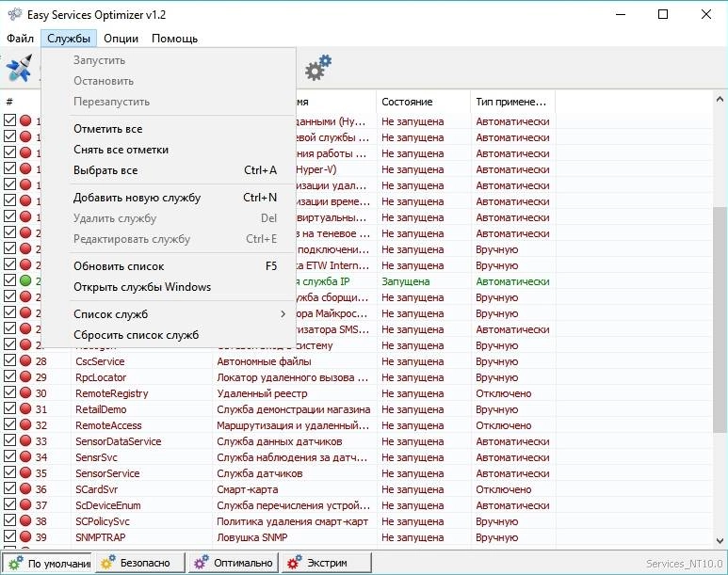This screenshot has width=728, height=575.
Task: Choose Добавить новую службу
Action: [169, 198]
